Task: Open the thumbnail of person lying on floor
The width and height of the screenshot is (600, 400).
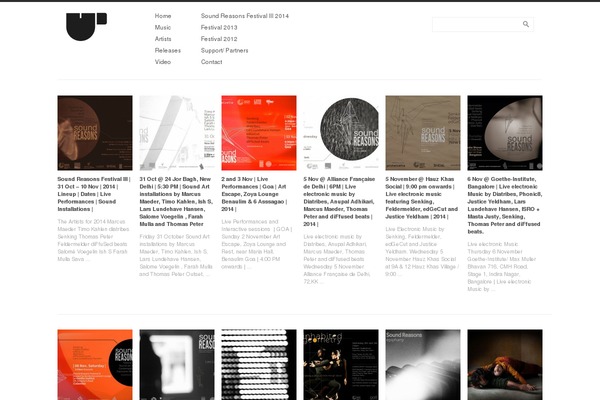Action: [505, 364]
